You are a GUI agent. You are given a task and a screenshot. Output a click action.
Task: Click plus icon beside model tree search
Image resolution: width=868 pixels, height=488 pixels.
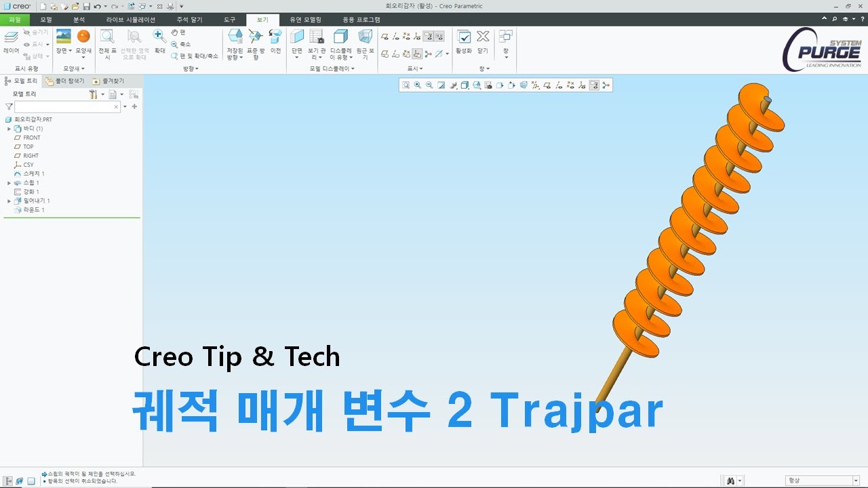click(134, 106)
